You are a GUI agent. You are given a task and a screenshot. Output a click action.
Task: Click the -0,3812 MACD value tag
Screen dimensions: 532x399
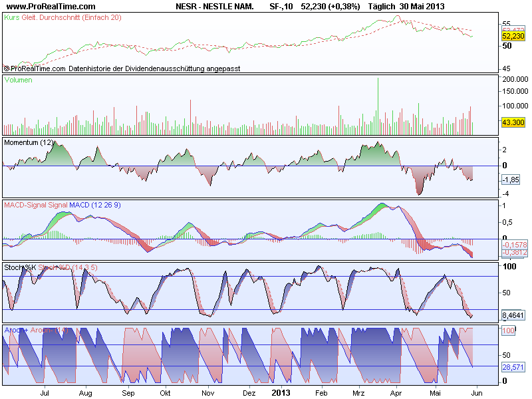tap(515, 253)
